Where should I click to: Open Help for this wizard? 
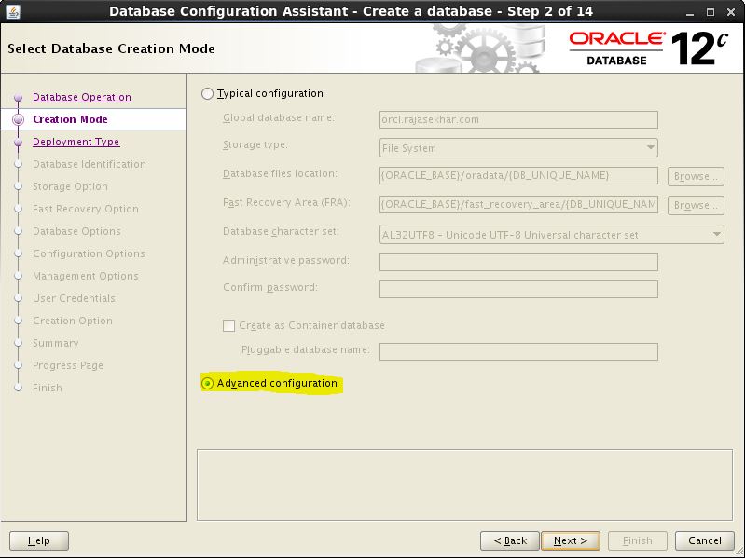[x=39, y=540]
